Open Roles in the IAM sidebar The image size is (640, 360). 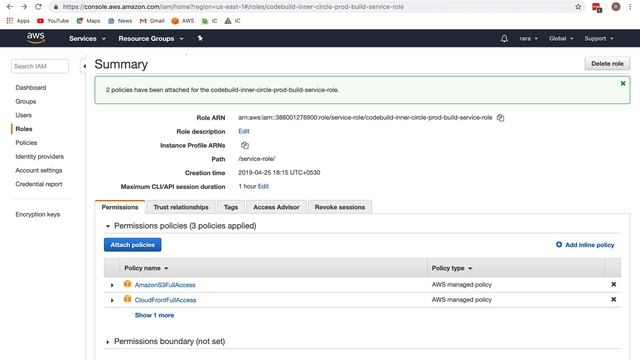pyautogui.click(x=24, y=129)
